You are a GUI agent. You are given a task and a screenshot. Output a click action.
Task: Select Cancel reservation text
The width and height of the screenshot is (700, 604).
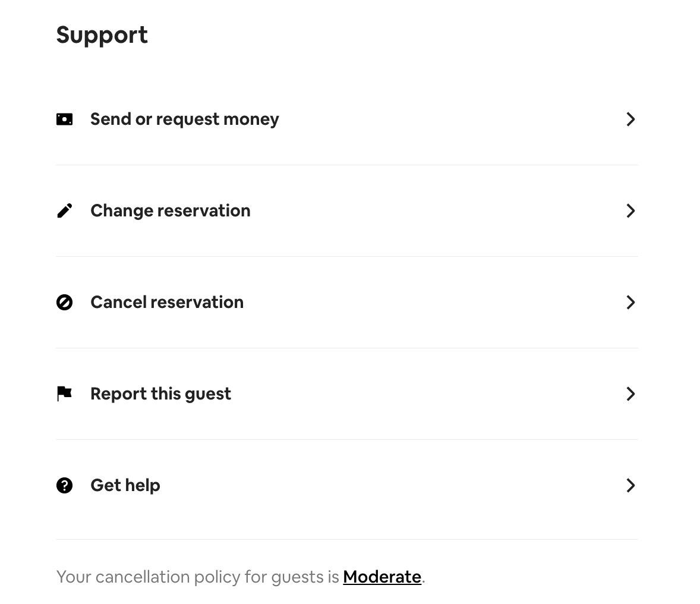(166, 303)
